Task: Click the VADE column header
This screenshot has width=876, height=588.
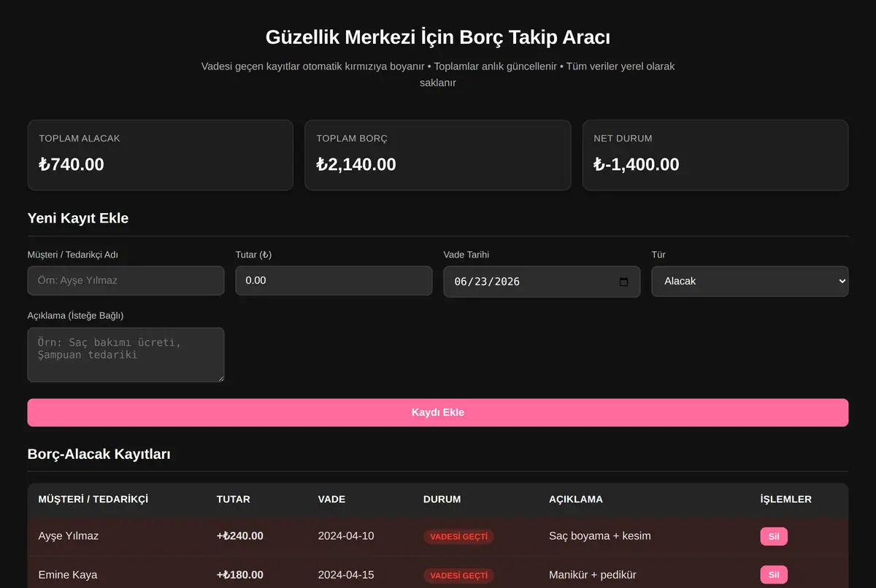Action: (332, 500)
